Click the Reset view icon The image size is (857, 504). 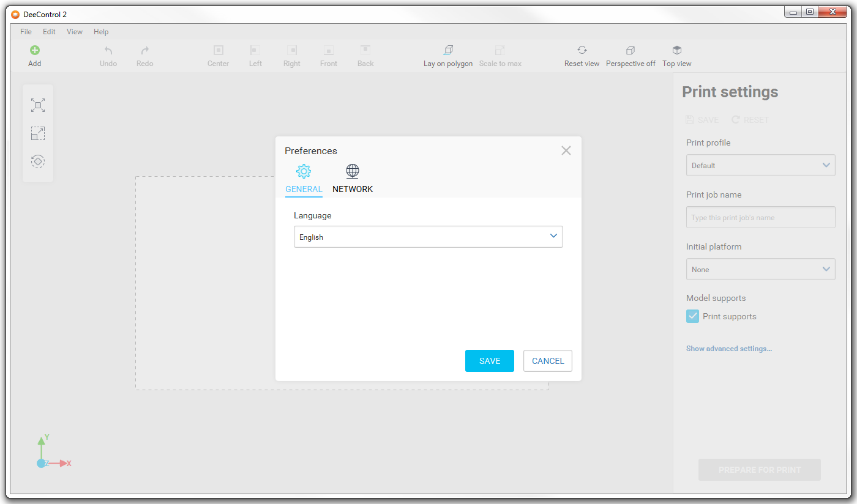(582, 50)
